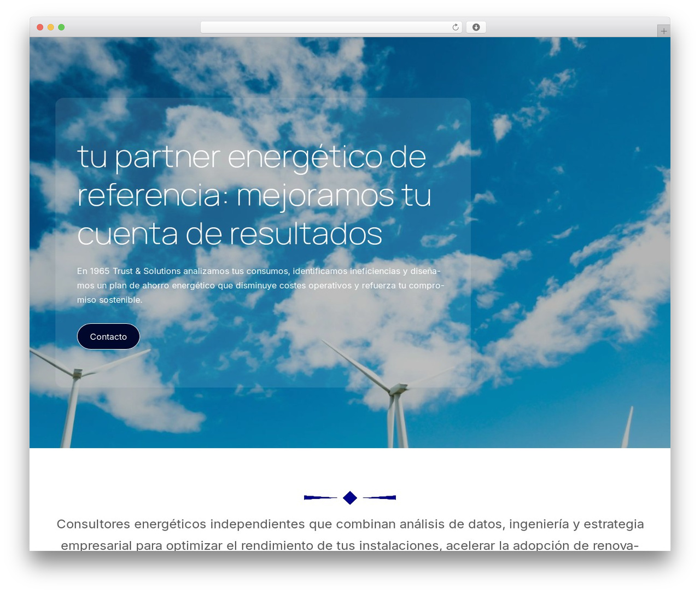Add a new tab with the plus button

click(663, 31)
